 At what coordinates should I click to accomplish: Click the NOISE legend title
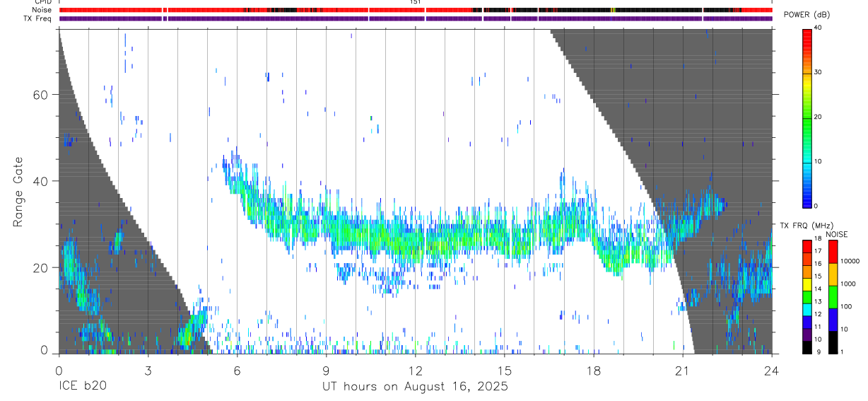837,234
